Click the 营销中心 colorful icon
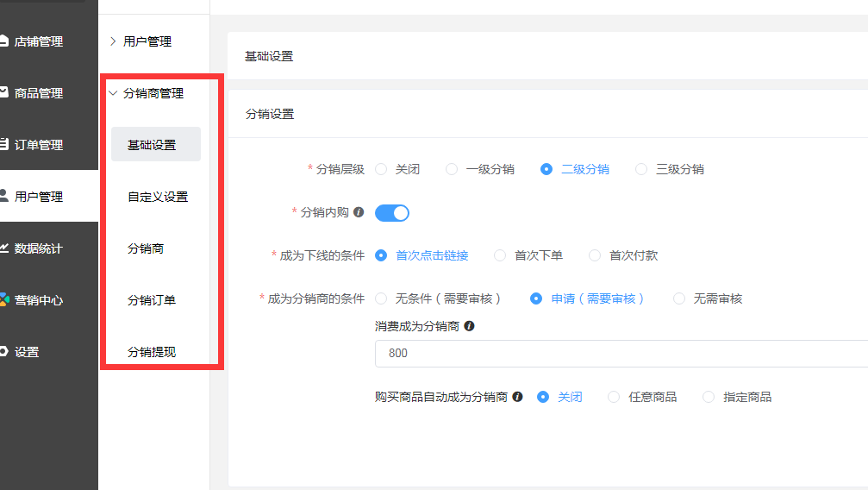The height and width of the screenshot is (490, 868). (x=4, y=299)
